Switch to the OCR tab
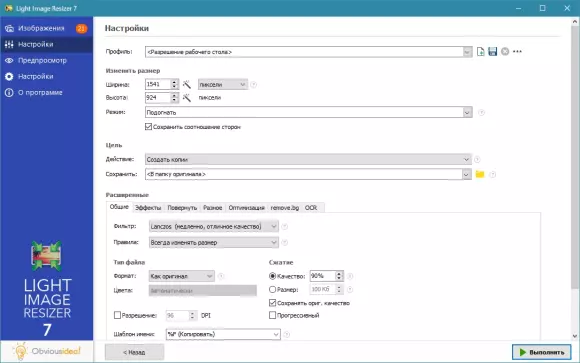Viewport: 580px width, 363px height. pos(311,208)
